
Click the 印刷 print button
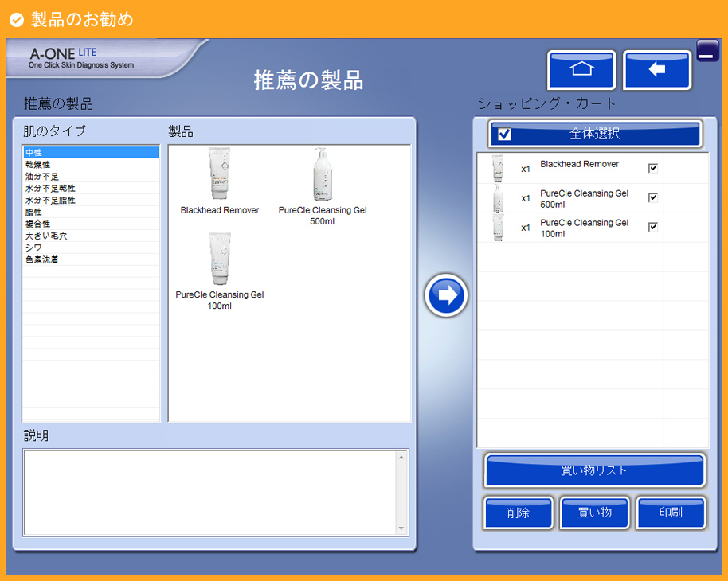[x=671, y=513]
